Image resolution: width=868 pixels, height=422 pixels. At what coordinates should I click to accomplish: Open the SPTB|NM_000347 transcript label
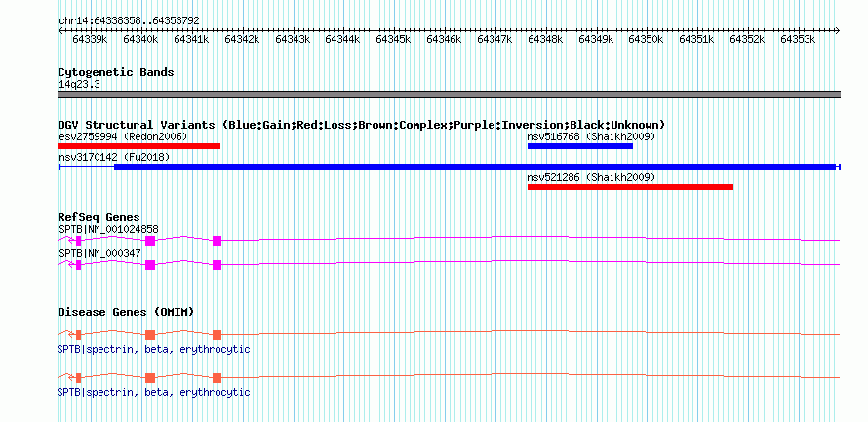click(x=99, y=253)
